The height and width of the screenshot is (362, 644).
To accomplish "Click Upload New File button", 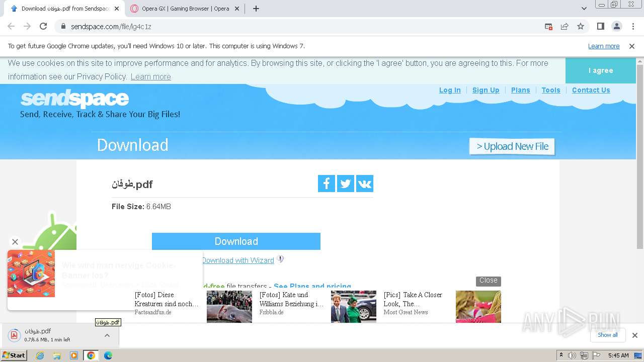I will 512,146.
